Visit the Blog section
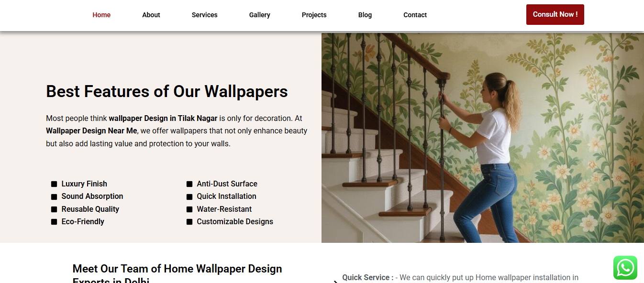Screen dimensions: 644x283 365,15
